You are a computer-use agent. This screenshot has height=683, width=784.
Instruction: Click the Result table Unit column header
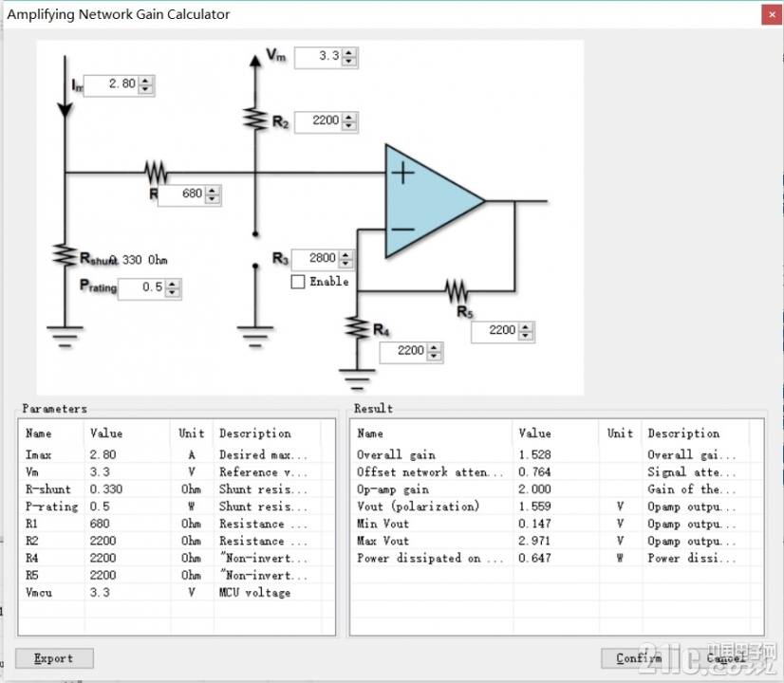(x=620, y=434)
